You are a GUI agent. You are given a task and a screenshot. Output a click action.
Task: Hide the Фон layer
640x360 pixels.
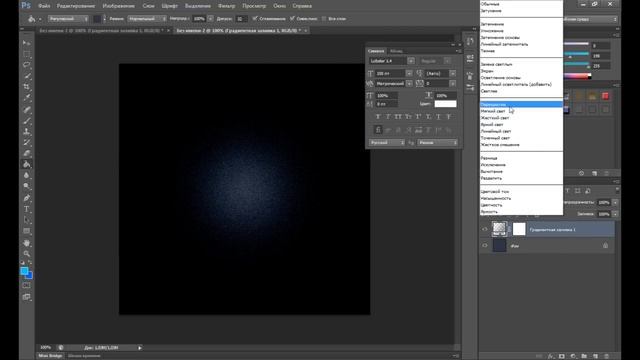484,246
